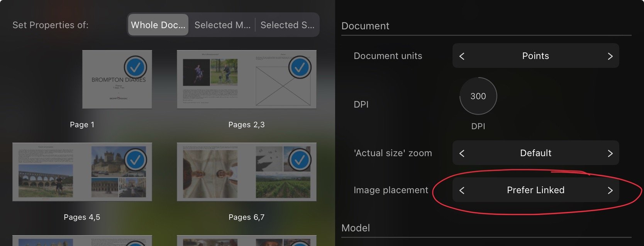Select the Pages 4,5 spread thumbnail

[82, 172]
